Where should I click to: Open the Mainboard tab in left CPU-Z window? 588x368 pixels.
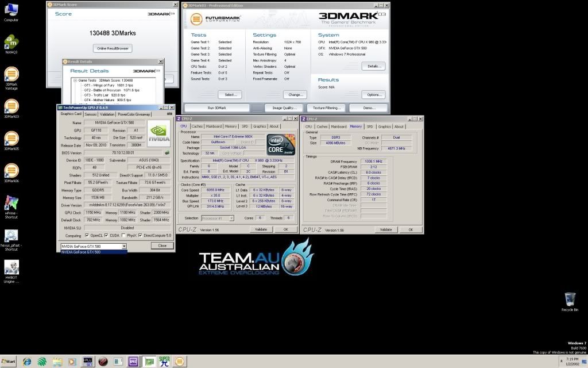[x=214, y=126]
